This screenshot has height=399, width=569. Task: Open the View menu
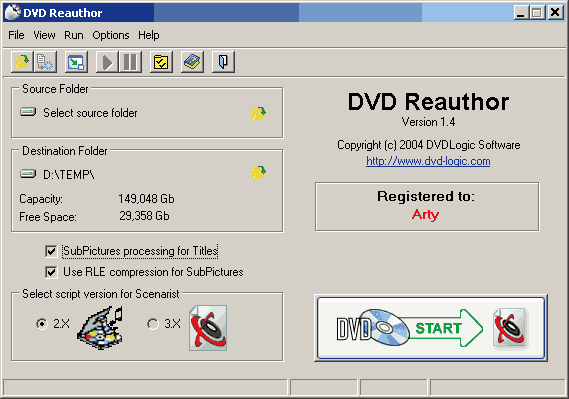44,35
